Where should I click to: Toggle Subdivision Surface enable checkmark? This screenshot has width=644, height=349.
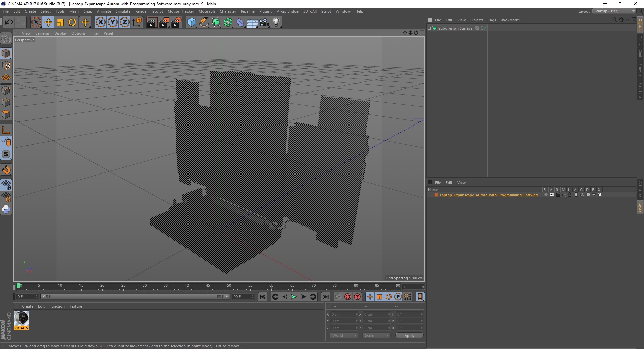pyautogui.click(x=485, y=28)
